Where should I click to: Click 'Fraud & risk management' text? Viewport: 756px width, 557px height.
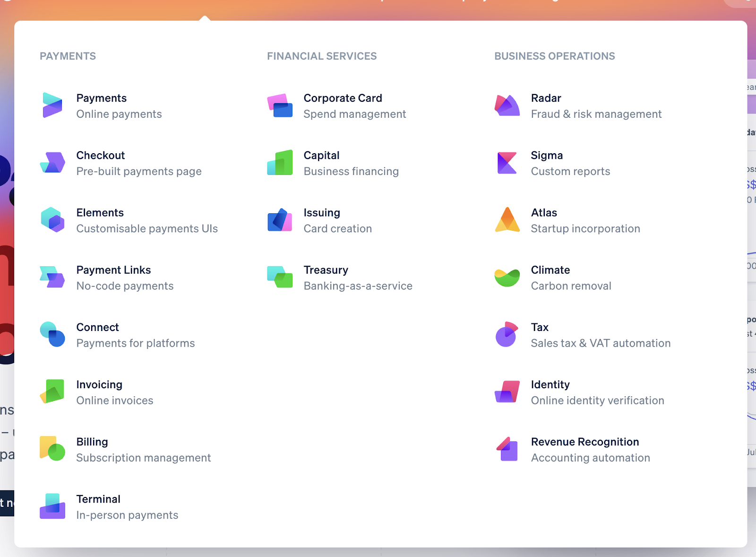click(x=596, y=114)
